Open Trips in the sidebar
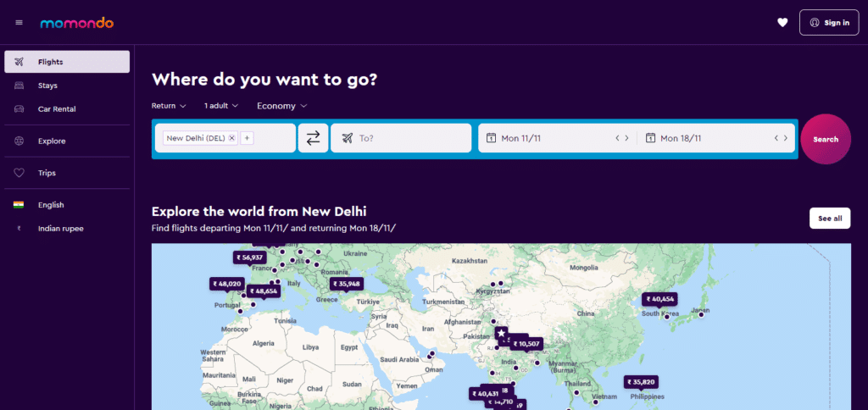 (x=67, y=173)
